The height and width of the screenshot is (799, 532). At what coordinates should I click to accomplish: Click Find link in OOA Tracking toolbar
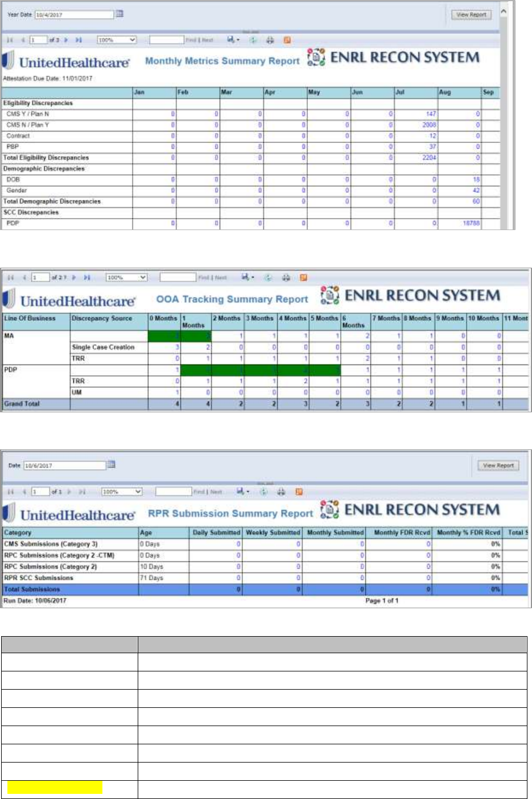(204, 277)
